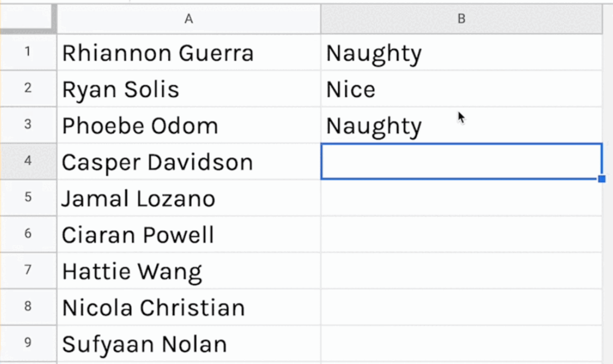Select row 1 header number
The height and width of the screenshot is (364, 613).
coord(28,53)
